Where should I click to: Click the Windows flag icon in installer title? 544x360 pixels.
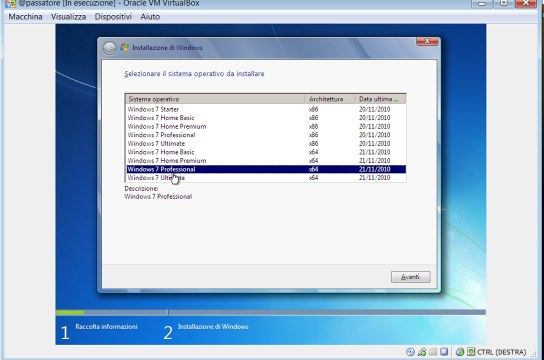coord(124,48)
